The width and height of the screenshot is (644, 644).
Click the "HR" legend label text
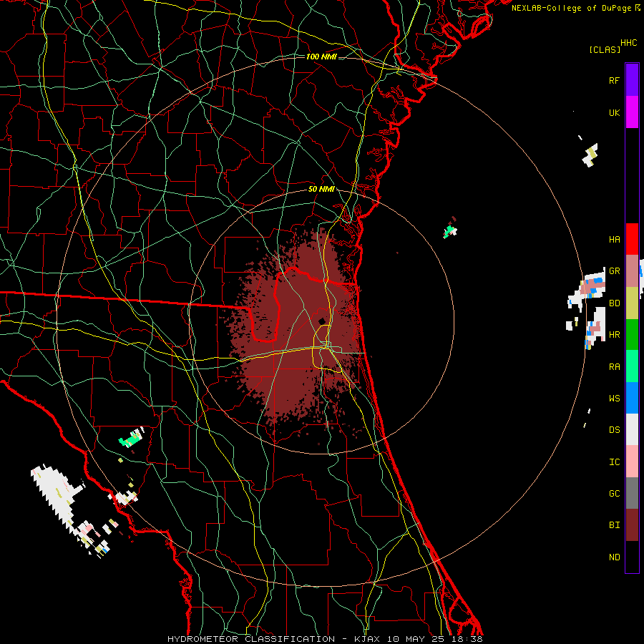(614, 335)
